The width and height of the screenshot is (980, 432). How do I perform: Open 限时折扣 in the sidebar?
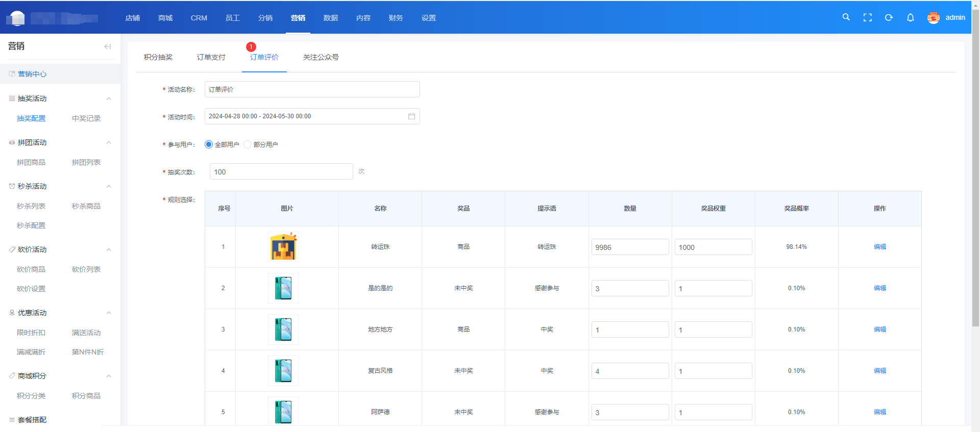31,333
